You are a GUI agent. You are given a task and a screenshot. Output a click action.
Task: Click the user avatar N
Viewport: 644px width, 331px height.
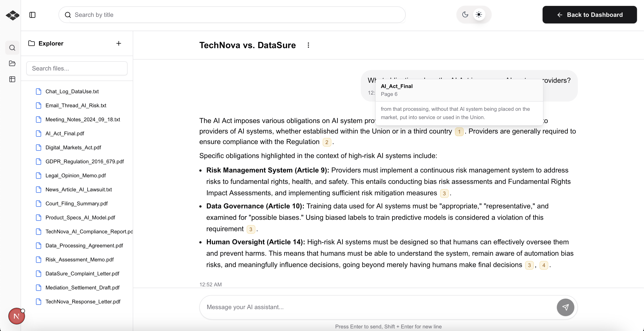16,316
